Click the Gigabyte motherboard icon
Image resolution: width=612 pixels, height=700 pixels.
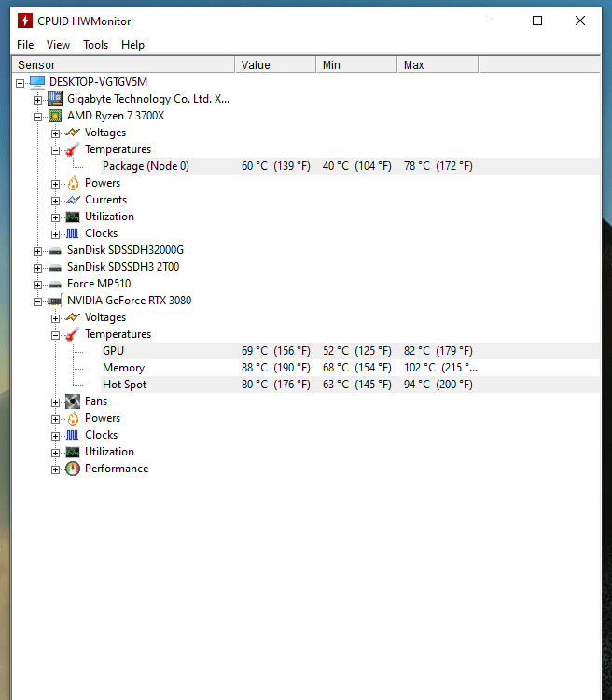(55, 99)
